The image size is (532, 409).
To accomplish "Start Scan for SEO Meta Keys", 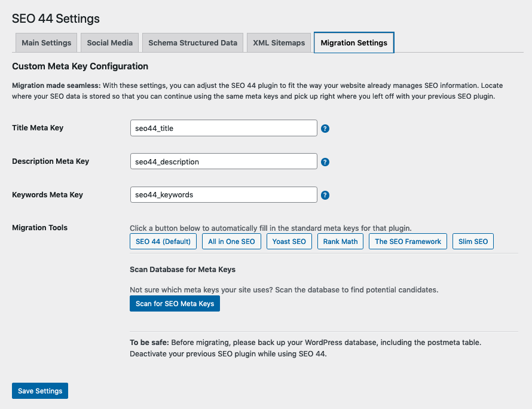I will coord(175,304).
